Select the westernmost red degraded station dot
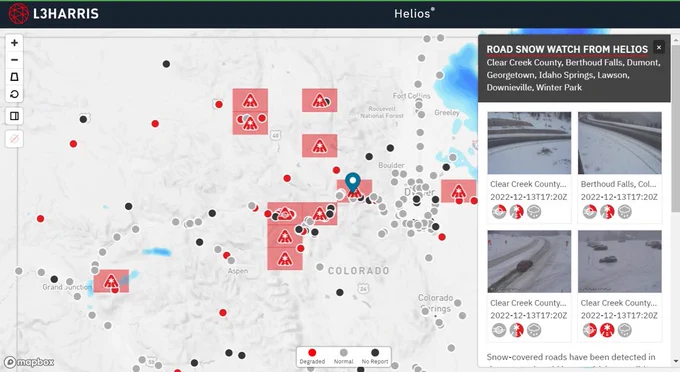 pyautogui.click(x=40, y=219)
